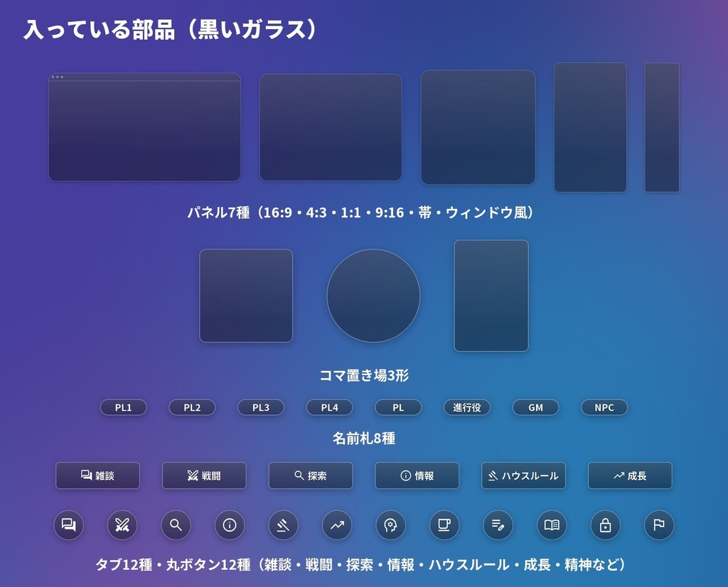Click the round magnifying glass button
This screenshot has width=728, height=587.
pyautogui.click(x=176, y=525)
